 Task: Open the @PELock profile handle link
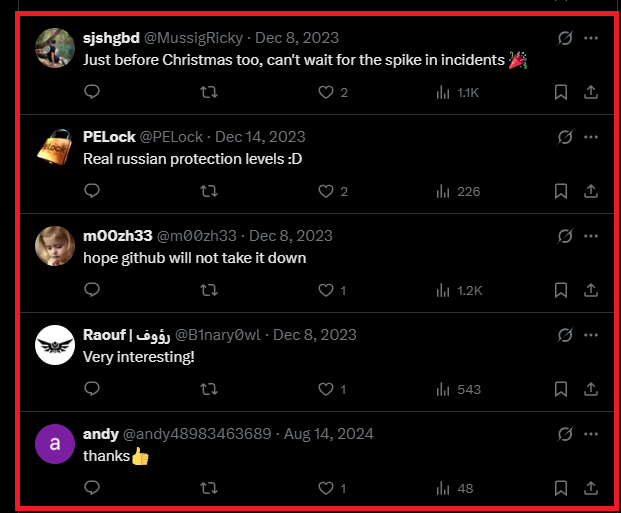point(171,137)
